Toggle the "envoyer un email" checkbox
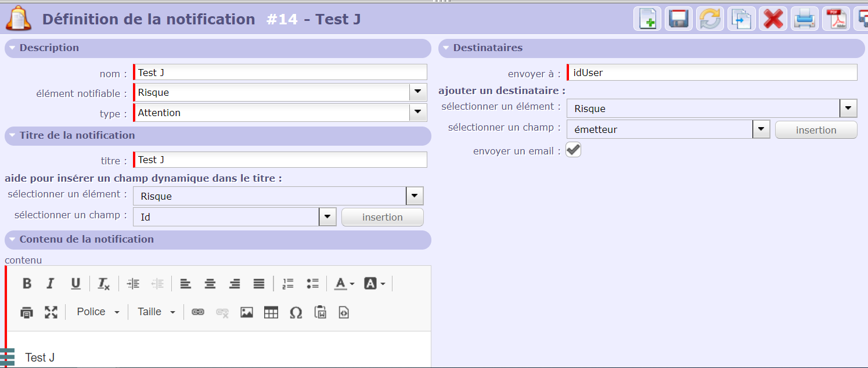The image size is (868, 368). [x=573, y=150]
